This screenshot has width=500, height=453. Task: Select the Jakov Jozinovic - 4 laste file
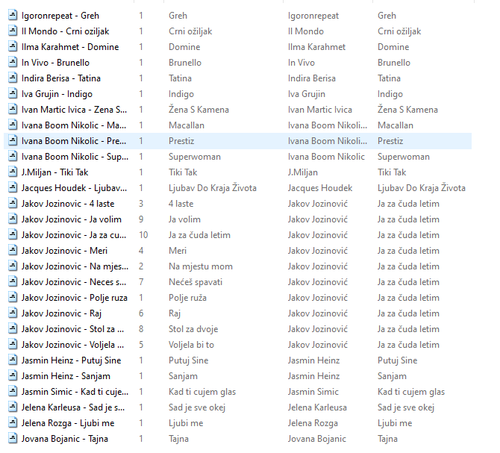[x=68, y=203]
